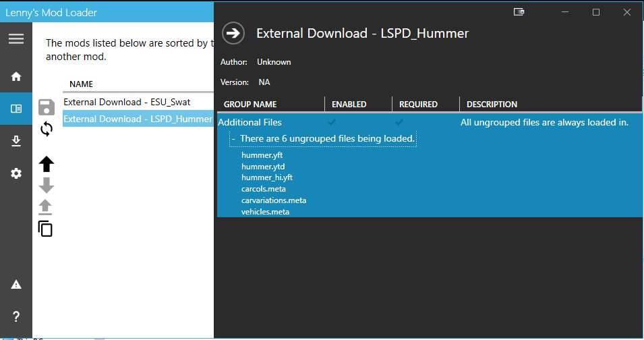Move selected mod up with black arrow
This screenshot has width=644, height=340.
(x=47, y=164)
